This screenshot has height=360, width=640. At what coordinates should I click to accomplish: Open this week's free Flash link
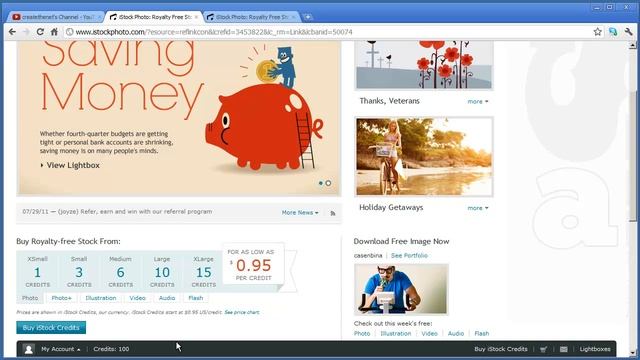[x=482, y=333]
